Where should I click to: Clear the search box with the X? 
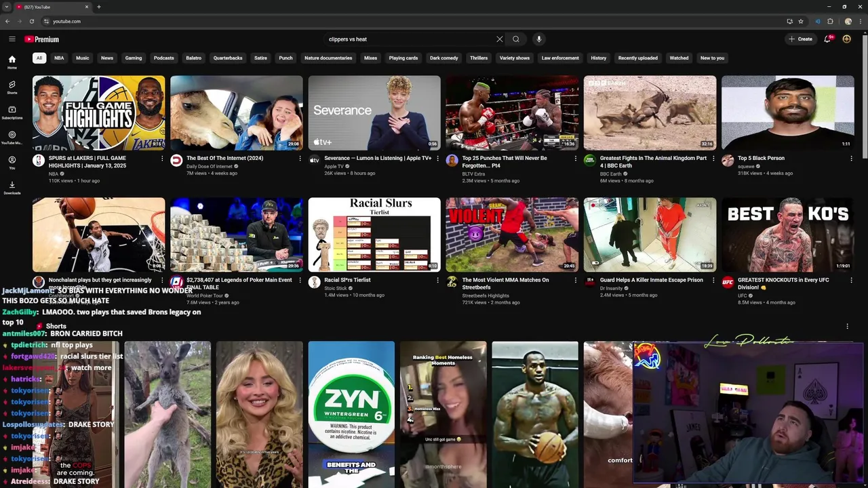(500, 39)
